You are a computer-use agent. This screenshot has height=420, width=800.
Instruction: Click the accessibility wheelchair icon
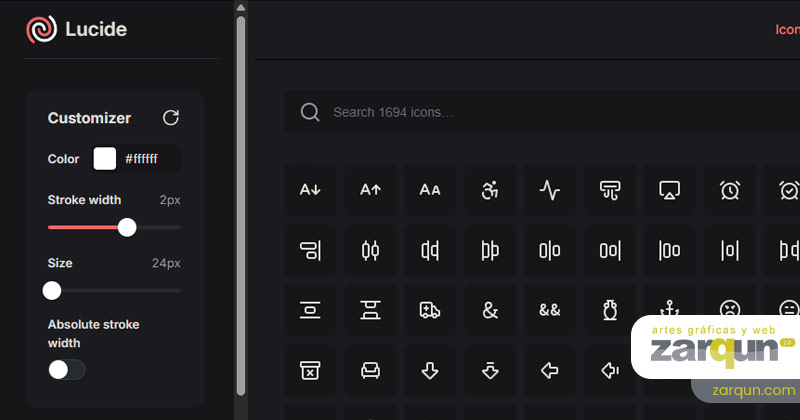point(490,190)
